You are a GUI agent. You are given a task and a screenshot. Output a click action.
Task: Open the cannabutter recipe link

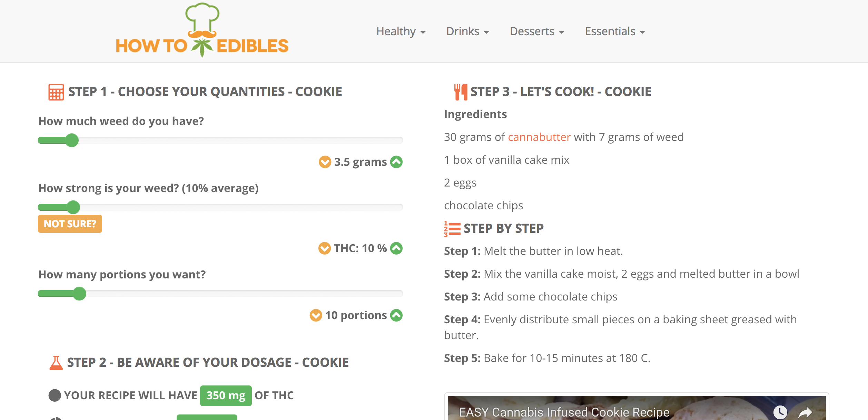(x=539, y=137)
